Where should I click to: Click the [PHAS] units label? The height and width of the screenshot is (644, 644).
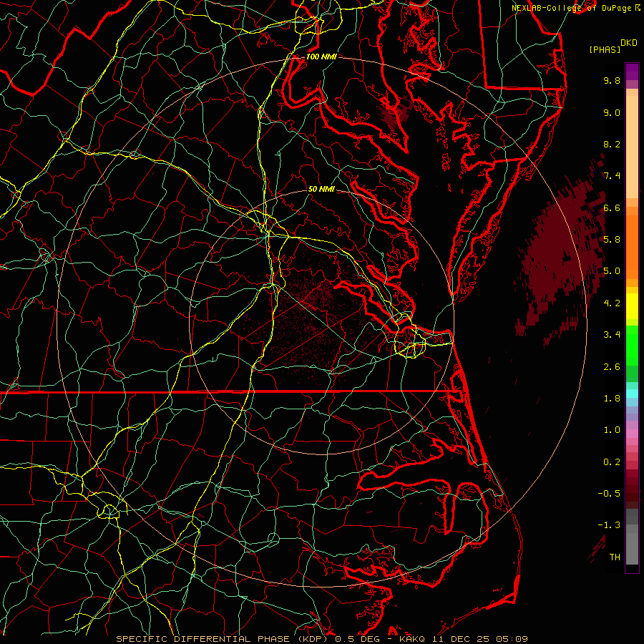(x=605, y=49)
